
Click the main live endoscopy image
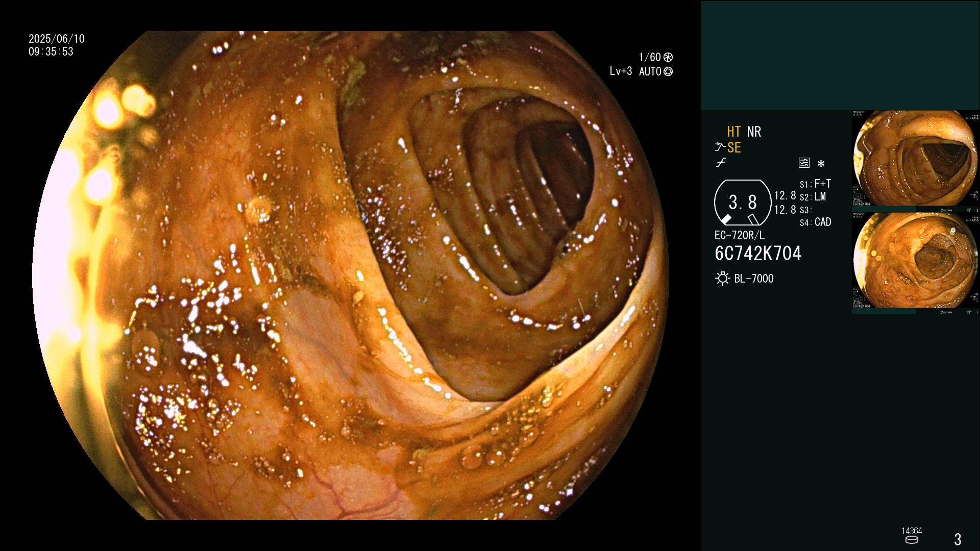pos(350,275)
